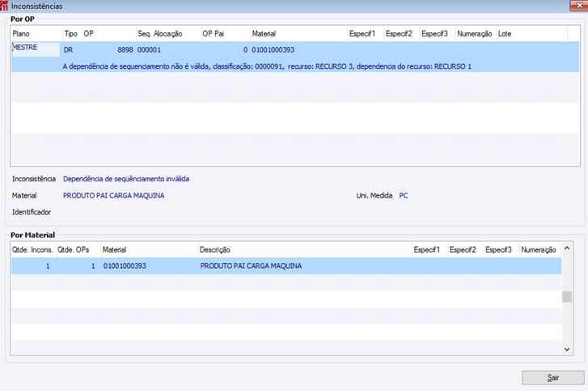The width and height of the screenshot is (588, 391).
Task: Click Numeração header in Por OP grid
Action: pos(476,33)
